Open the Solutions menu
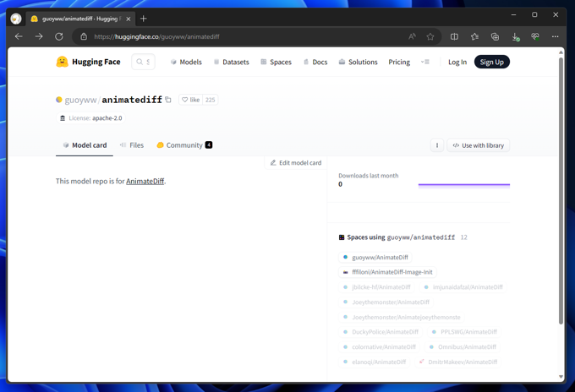575x392 pixels. tap(358, 62)
